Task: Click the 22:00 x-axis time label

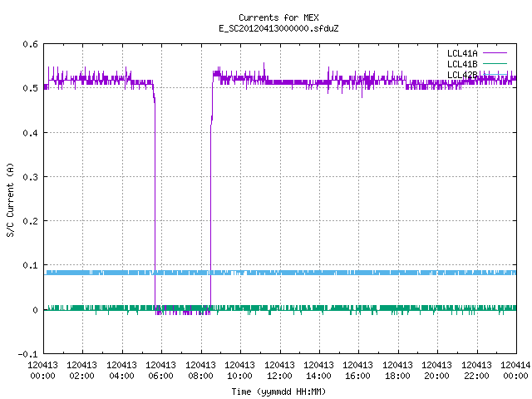Action: coord(476,376)
